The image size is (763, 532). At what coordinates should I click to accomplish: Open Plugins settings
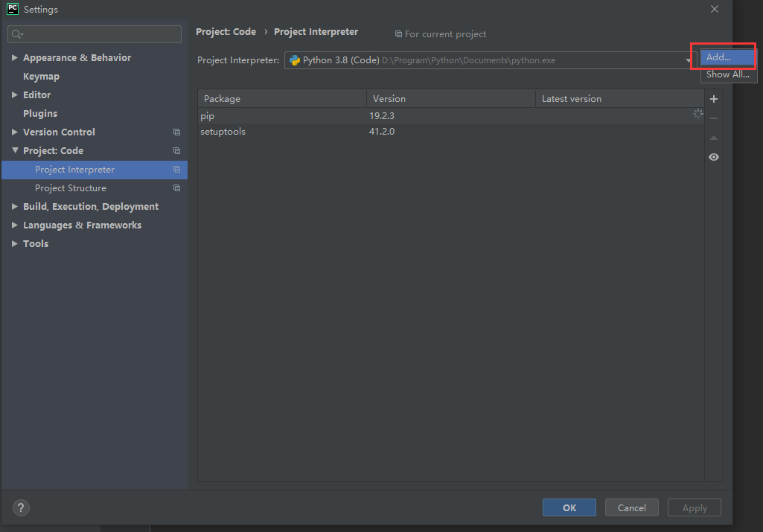[40, 113]
